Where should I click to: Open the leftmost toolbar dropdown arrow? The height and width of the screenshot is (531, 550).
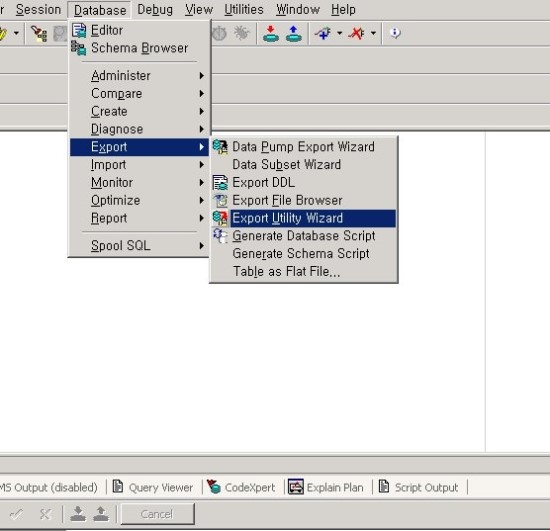[x=16, y=33]
